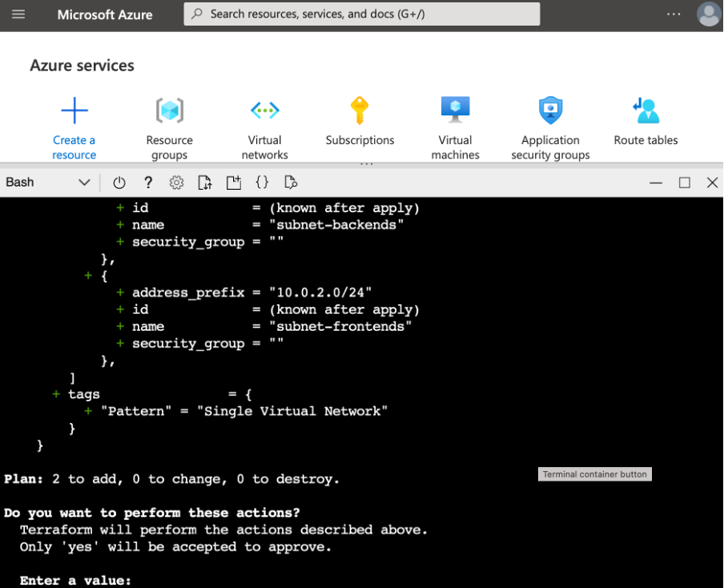The height and width of the screenshot is (588, 724).
Task: Click the "subnet-frontends" name value in terminal
Action: 340,327
